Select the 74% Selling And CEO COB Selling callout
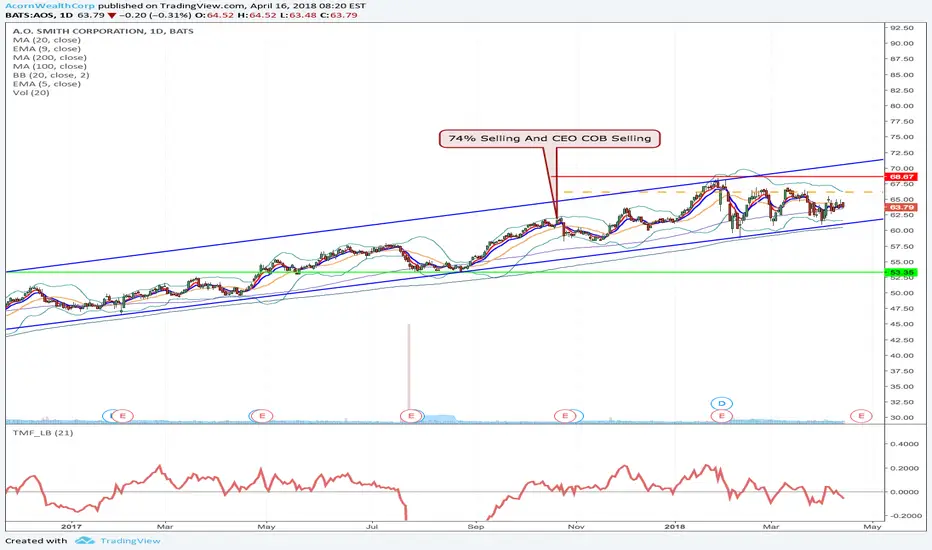 click(x=550, y=139)
